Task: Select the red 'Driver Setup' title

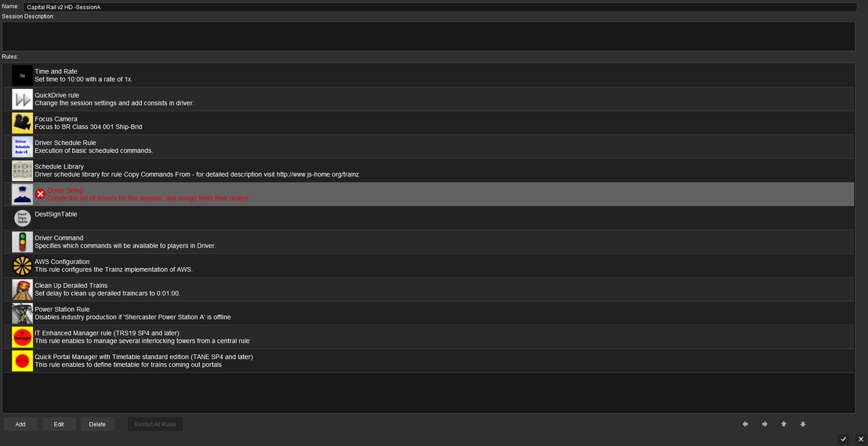Action: click(x=66, y=190)
